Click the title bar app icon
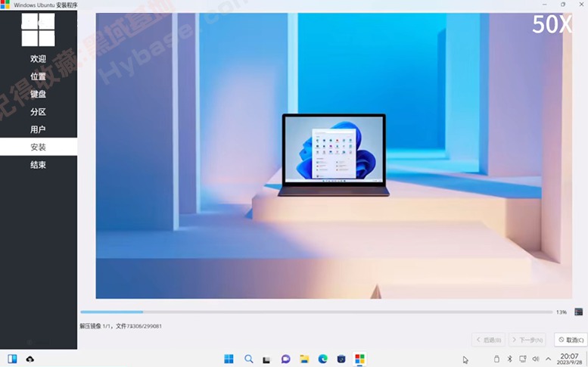 pyautogui.click(x=5, y=5)
